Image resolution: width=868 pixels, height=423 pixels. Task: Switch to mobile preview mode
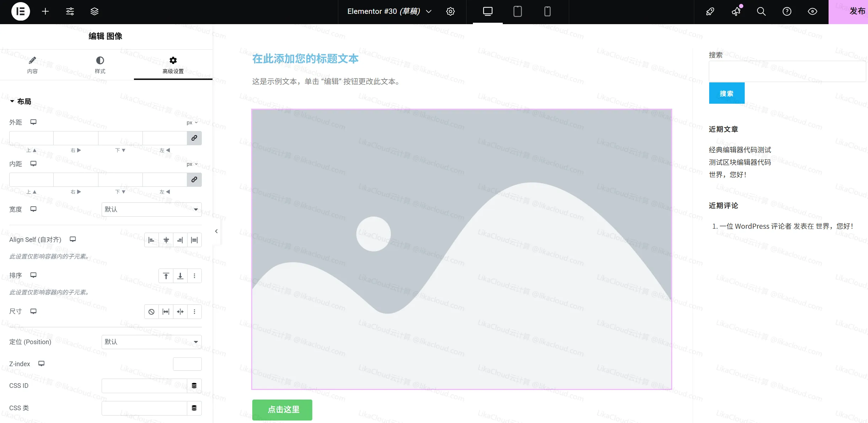pos(547,12)
